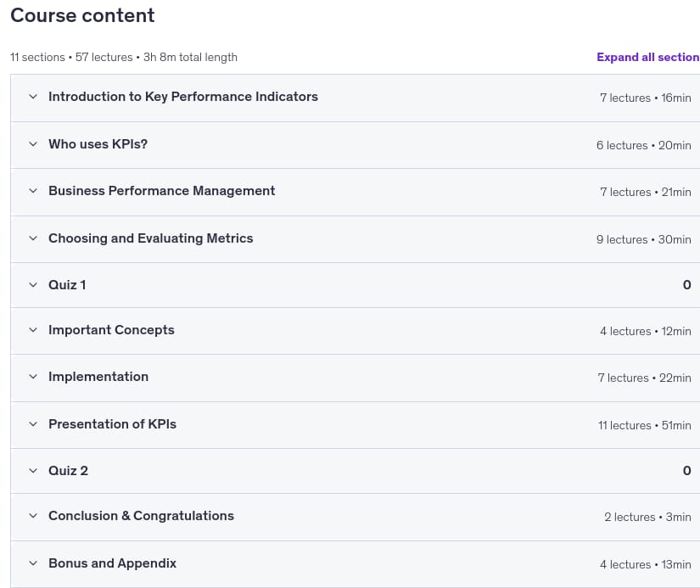700x588 pixels.
Task: Expand Business Performance Management chevron
Action: click(x=33, y=191)
